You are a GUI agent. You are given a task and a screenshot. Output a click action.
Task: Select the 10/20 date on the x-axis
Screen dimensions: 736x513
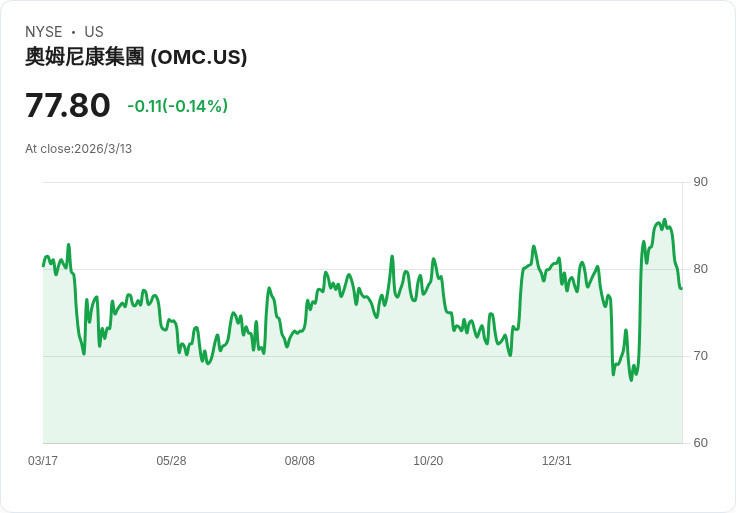[428, 461]
